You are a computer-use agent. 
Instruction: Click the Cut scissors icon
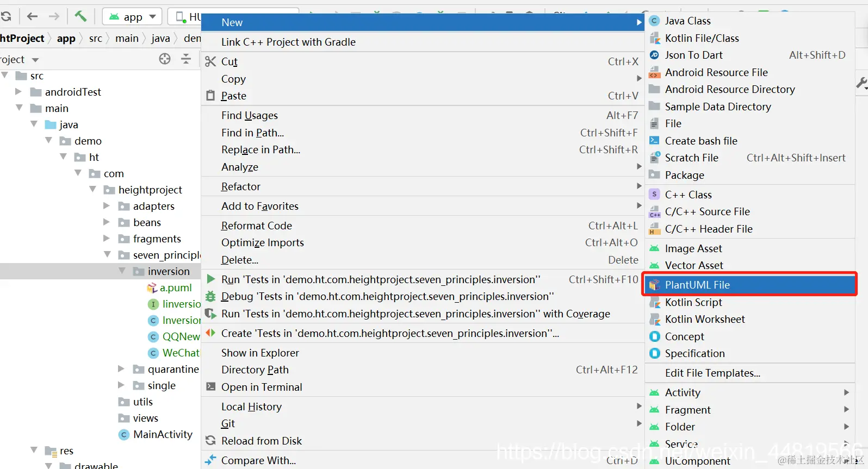coord(210,61)
